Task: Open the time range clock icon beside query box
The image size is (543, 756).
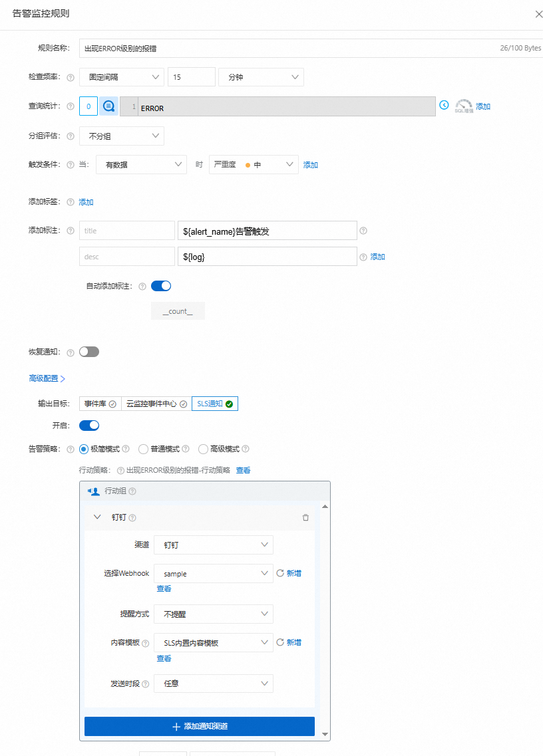Action: 445,106
